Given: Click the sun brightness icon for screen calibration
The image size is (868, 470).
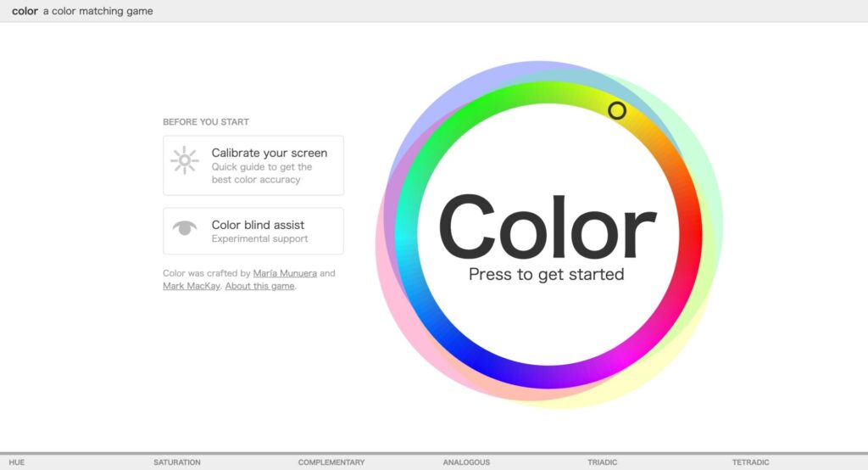Looking at the screenshot, I should (184, 160).
